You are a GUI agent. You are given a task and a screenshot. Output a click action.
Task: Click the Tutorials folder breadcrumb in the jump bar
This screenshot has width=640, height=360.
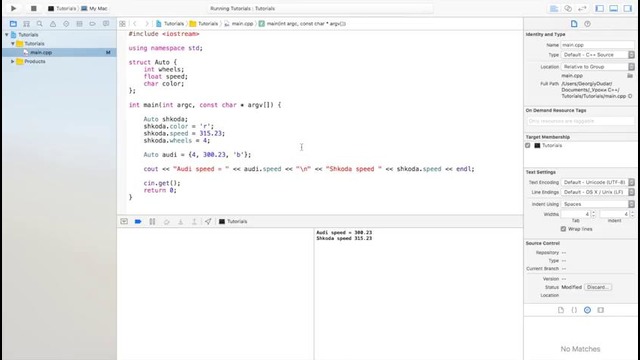coord(204,24)
